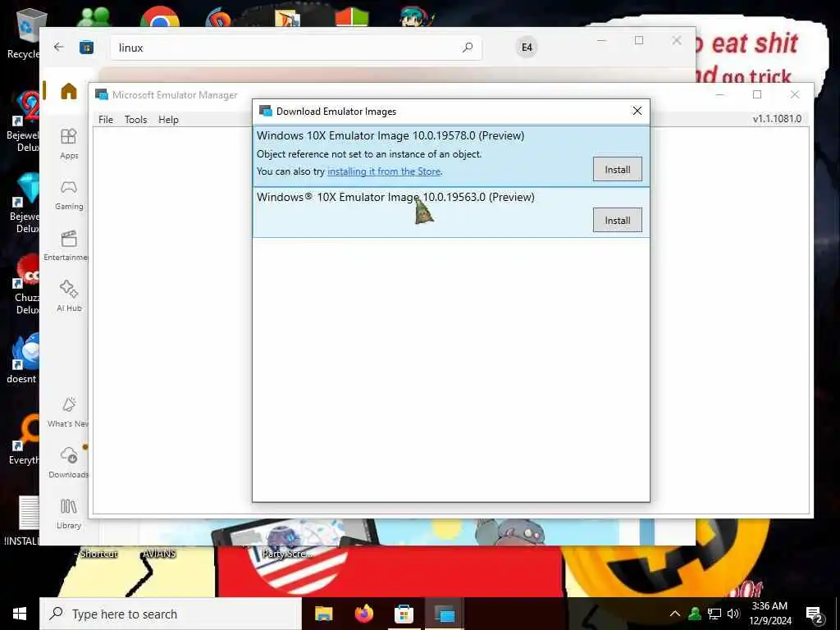Viewport: 840px width, 630px height.
Task: Click the back arrow in Microsoft Store
Action: [59, 47]
